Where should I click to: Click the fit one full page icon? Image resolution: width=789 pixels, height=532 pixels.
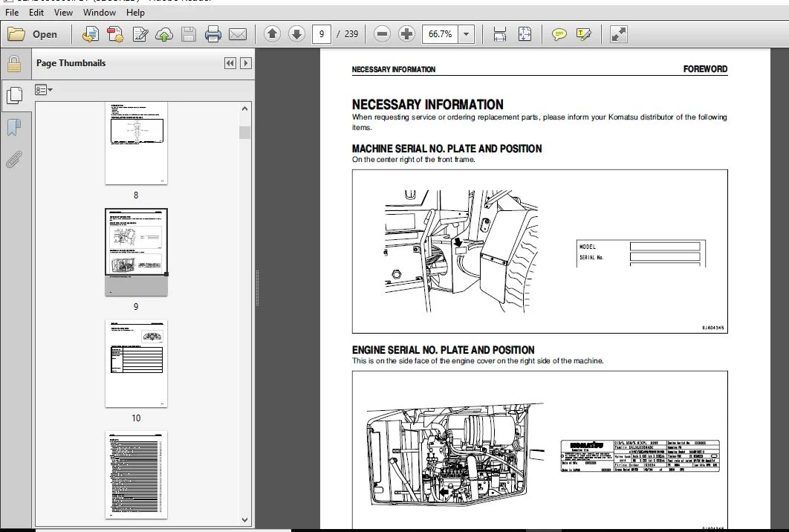click(525, 34)
